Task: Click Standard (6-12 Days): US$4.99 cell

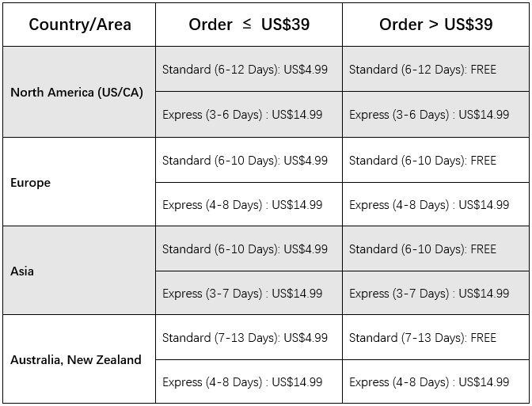Action: tap(249, 69)
